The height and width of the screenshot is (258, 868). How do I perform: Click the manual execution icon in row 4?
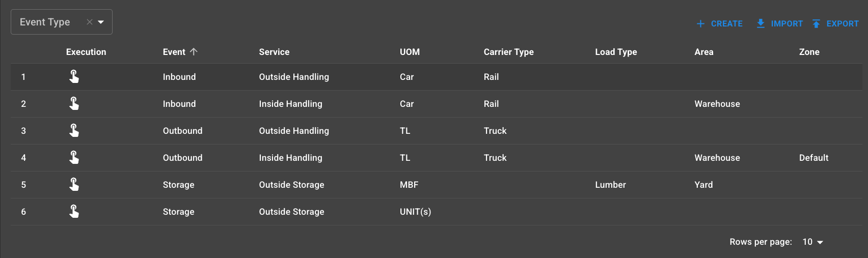pos(74,158)
